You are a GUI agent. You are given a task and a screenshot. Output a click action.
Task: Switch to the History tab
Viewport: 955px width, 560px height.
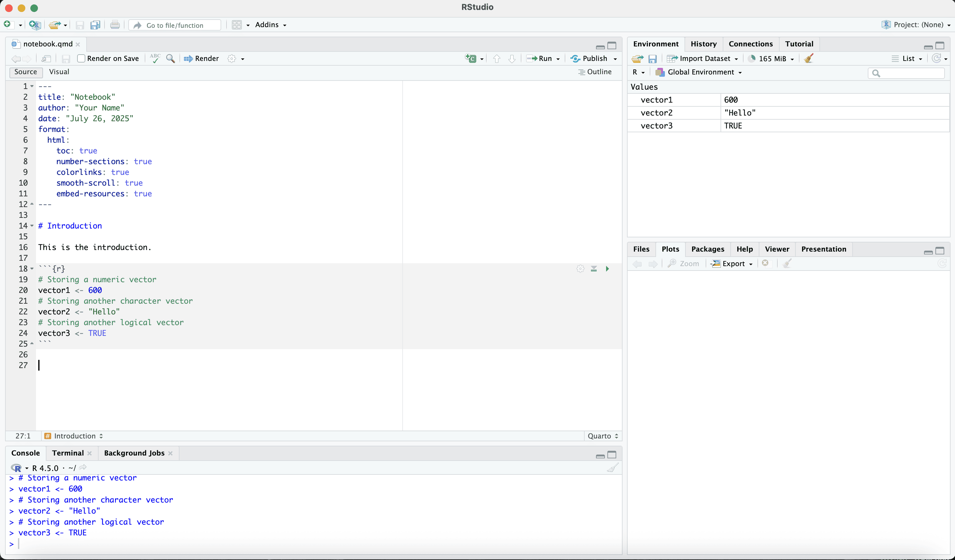click(703, 44)
